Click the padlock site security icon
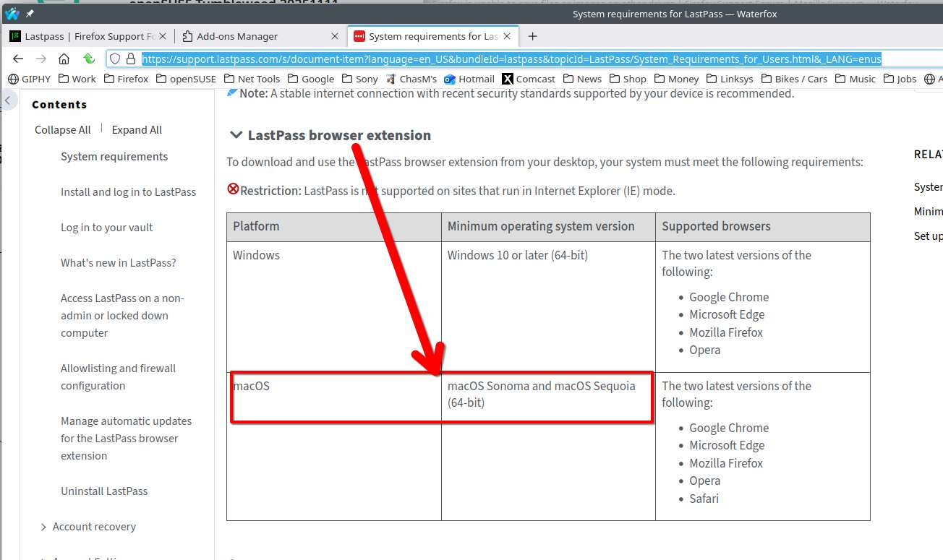 [131, 59]
